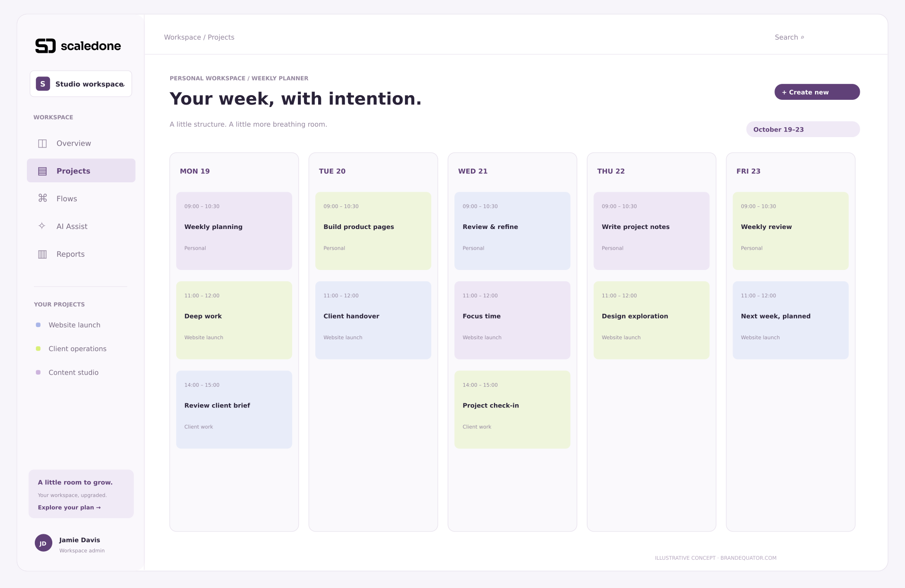Open the Weekly planning card
This screenshot has width=905, height=588.
click(234, 231)
